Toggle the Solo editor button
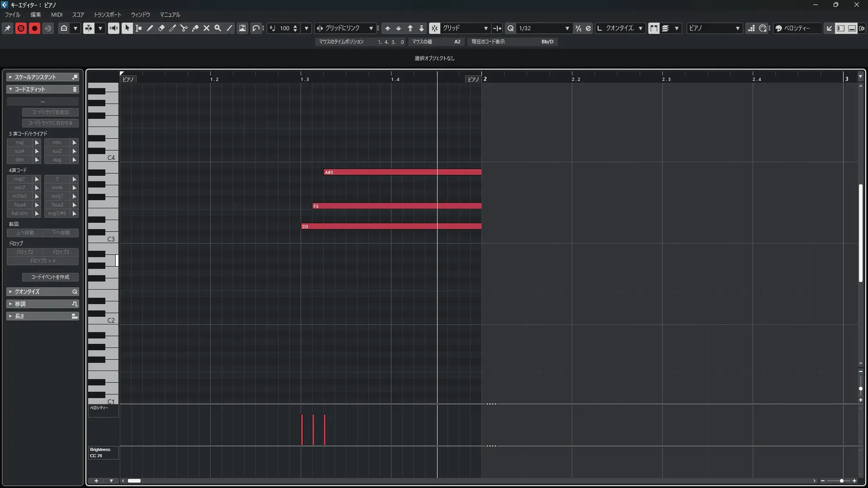The image size is (868, 488). pyautogui.click(x=21, y=28)
